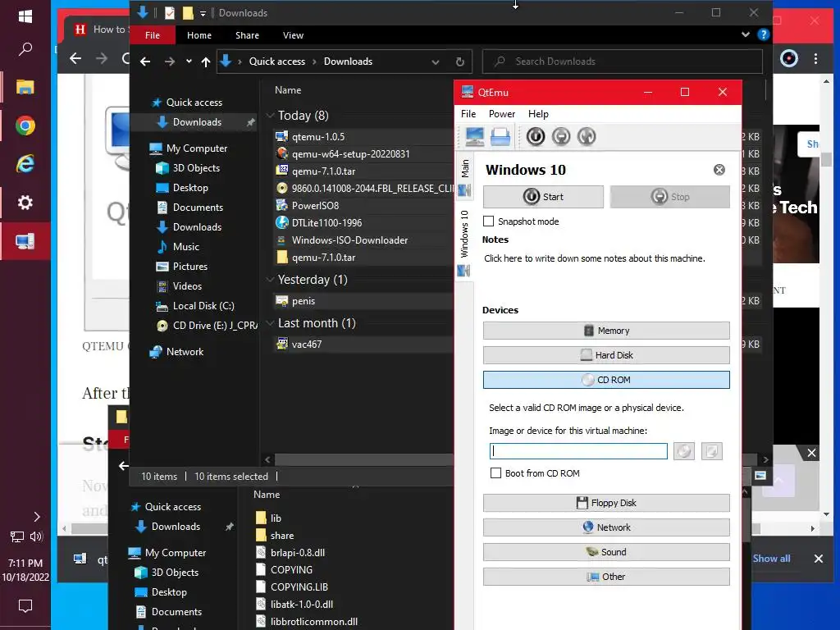Open Internet Explorer from the taskbar

[25, 164]
